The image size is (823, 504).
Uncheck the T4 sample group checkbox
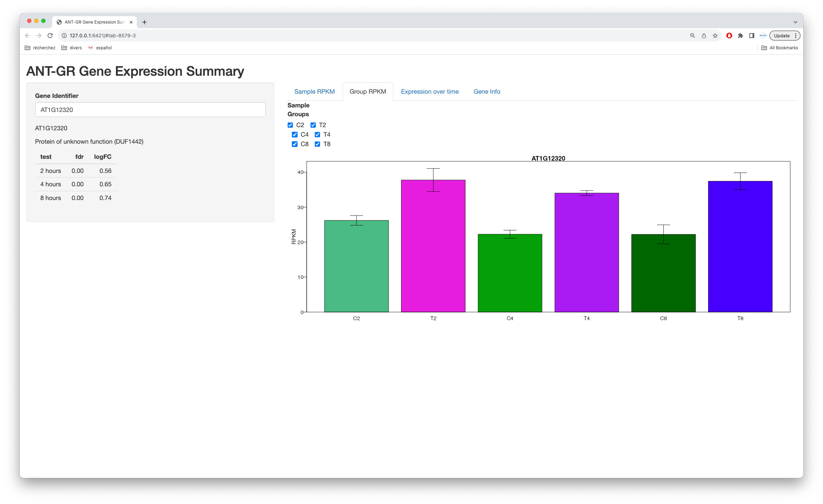(x=318, y=135)
